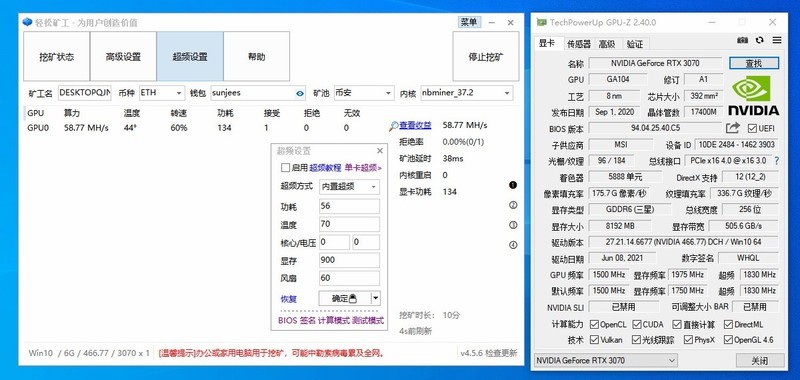This screenshot has height=380, width=800.
Task: Click the 停止挖矿 button
Action: [x=486, y=57]
